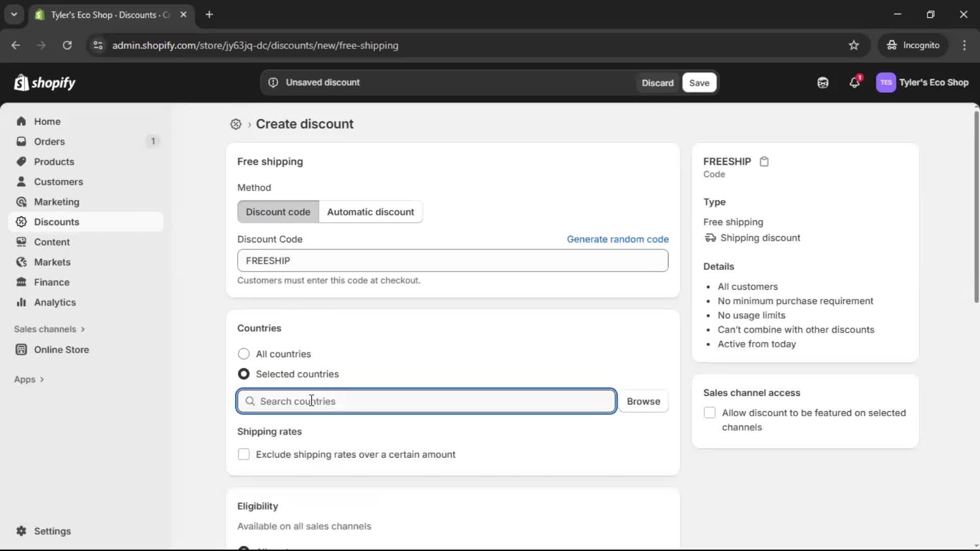
Task: Save the unsaved discount
Action: point(698,82)
